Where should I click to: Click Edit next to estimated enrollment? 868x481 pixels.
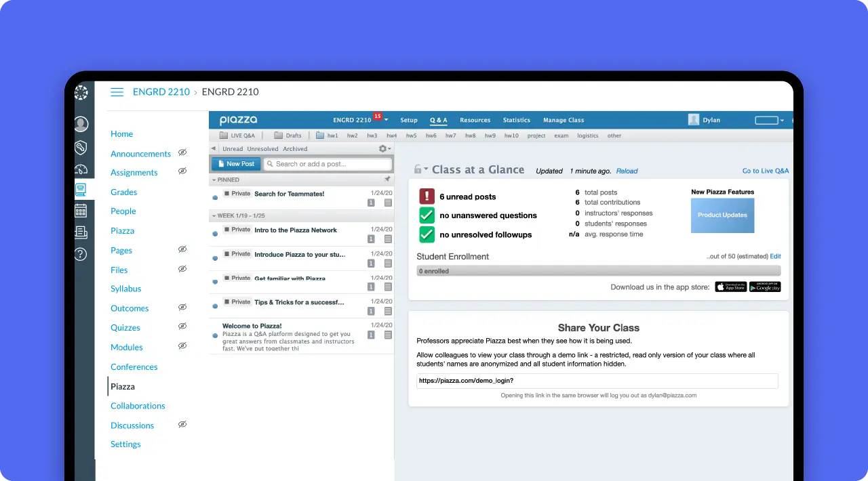pyautogui.click(x=775, y=257)
